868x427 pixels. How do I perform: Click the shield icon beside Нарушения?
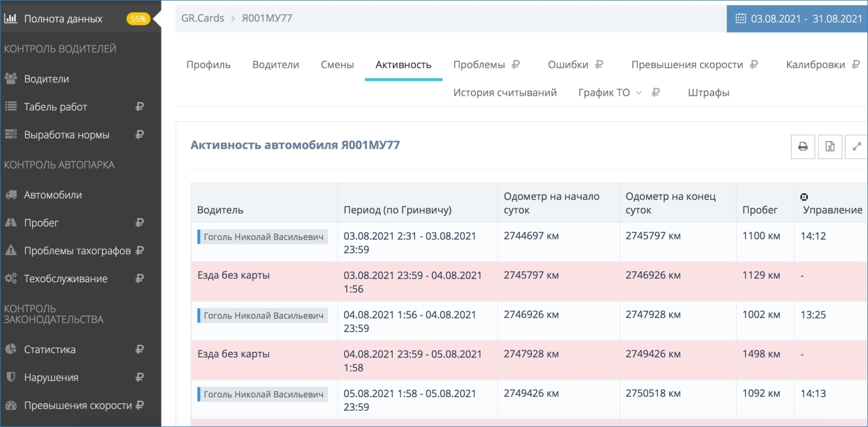pyautogui.click(x=11, y=377)
